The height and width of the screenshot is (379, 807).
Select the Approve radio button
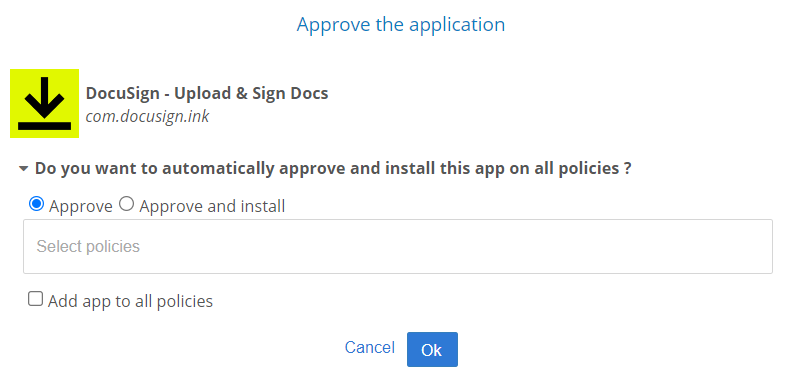[36, 204]
